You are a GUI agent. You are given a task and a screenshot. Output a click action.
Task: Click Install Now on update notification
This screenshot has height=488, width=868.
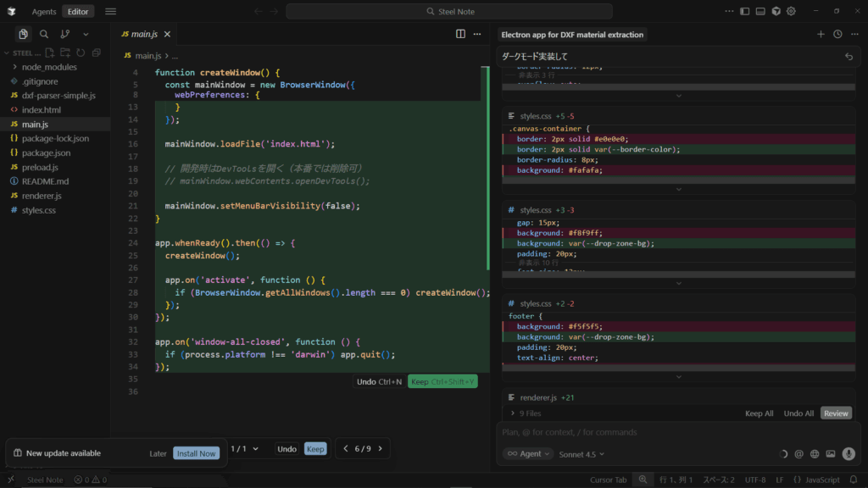(x=196, y=453)
